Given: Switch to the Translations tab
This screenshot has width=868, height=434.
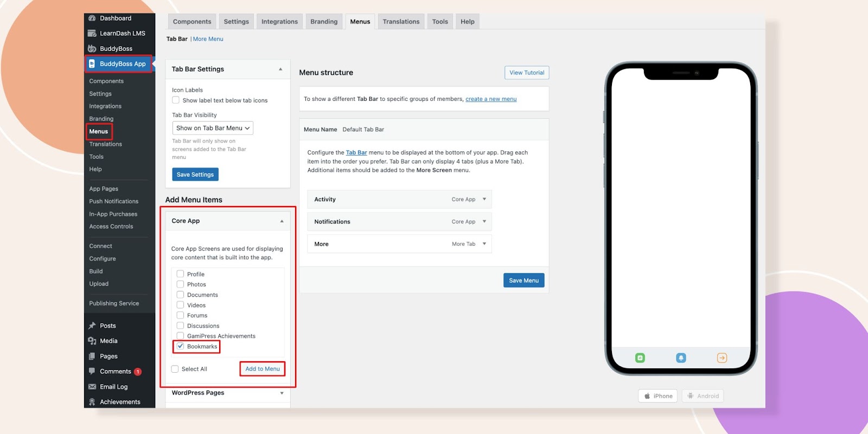Looking at the screenshot, I should 401,22.
